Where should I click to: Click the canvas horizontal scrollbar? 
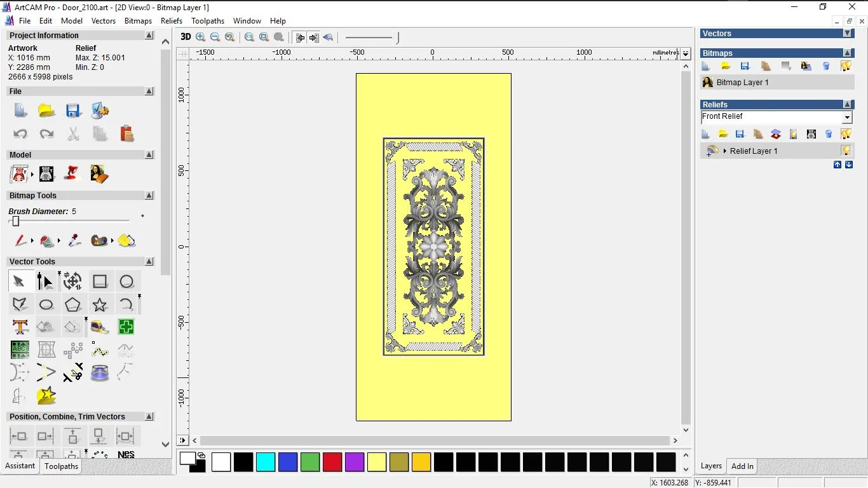[434, 440]
